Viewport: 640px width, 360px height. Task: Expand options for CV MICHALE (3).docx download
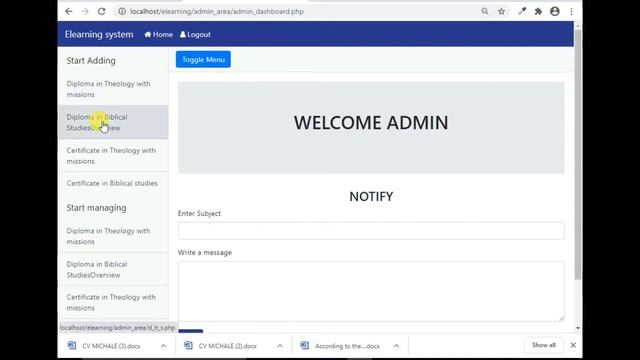163,346
